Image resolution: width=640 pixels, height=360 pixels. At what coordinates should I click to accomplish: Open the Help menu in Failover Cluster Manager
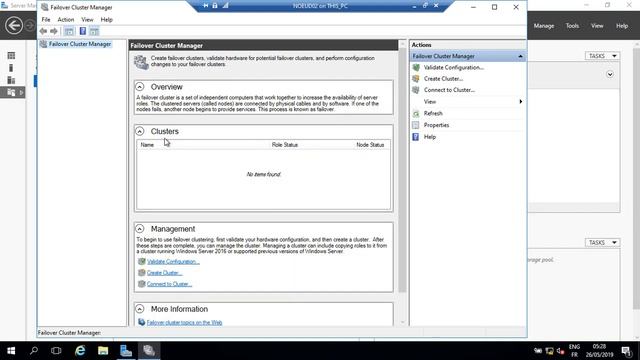107,20
